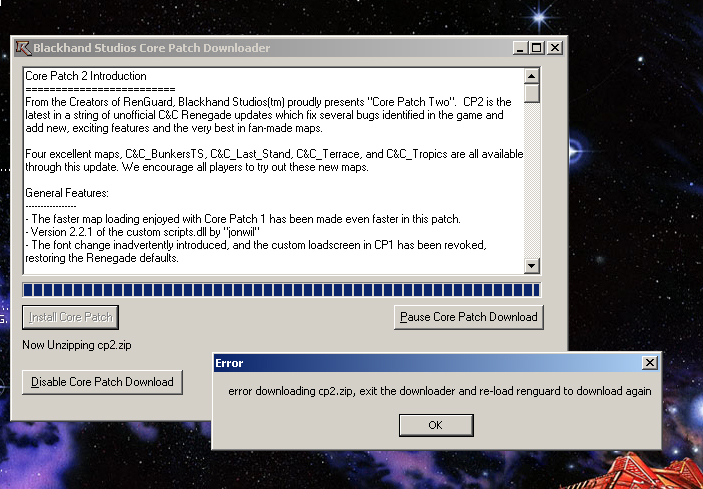This screenshot has width=703, height=489.
Task: Close the Core Patch Downloader window
Action: tap(555, 48)
